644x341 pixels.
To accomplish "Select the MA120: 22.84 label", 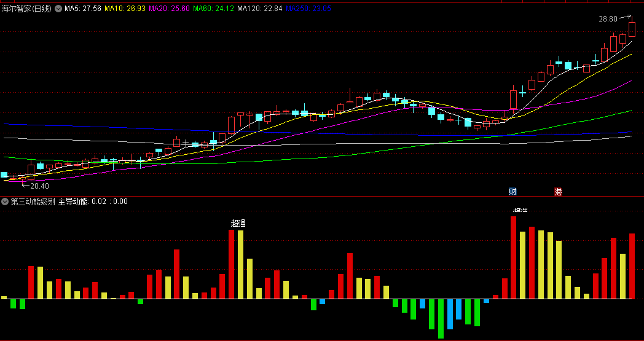I will click(260, 9).
